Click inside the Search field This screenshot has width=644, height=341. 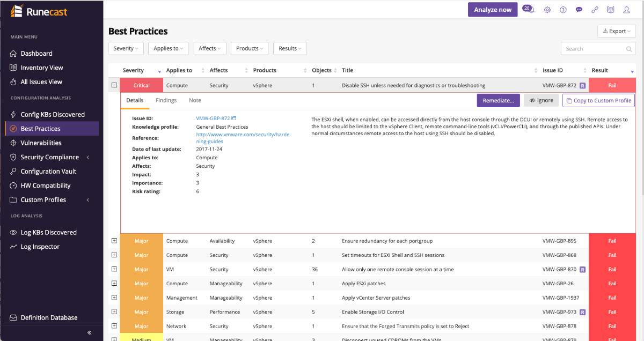tap(593, 48)
